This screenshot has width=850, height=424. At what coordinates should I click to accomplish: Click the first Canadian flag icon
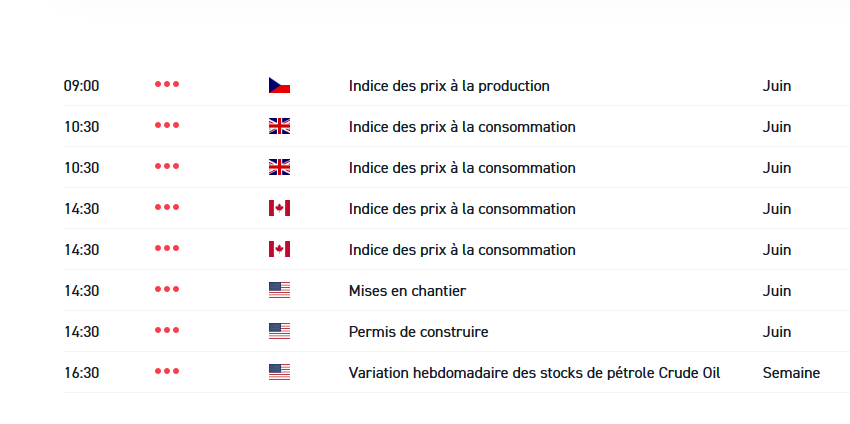pyautogui.click(x=279, y=209)
